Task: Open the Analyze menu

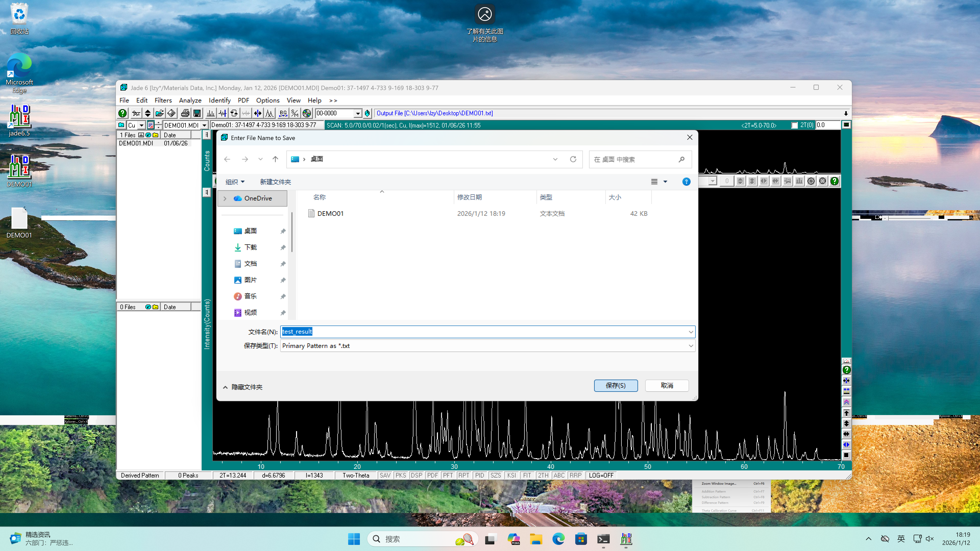Action: (190, 101)
